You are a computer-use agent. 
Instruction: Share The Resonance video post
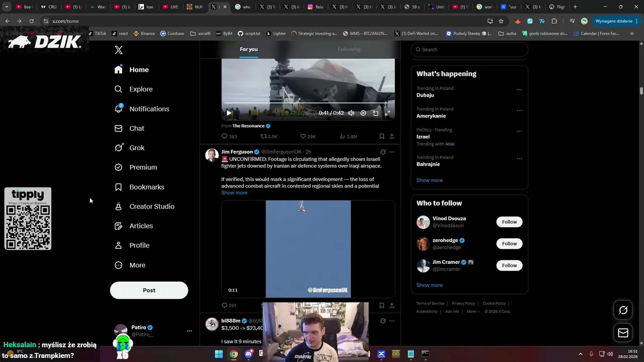392,136
